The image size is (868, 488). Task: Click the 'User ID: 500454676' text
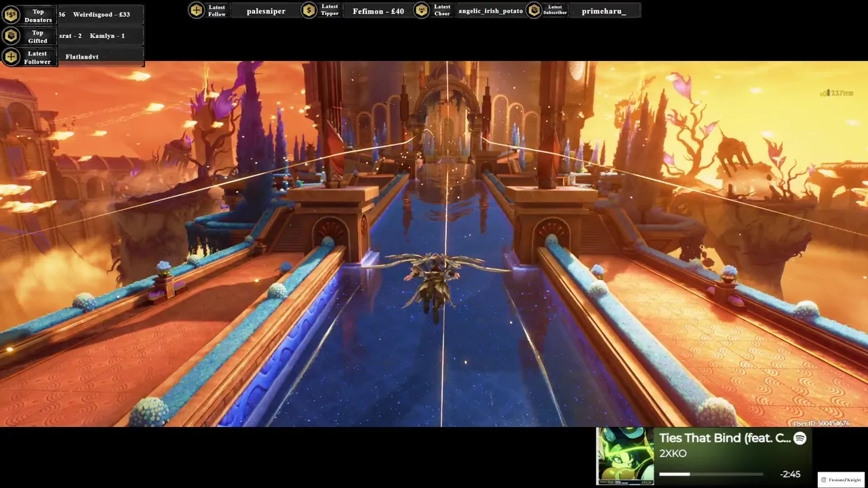point(821,423)
